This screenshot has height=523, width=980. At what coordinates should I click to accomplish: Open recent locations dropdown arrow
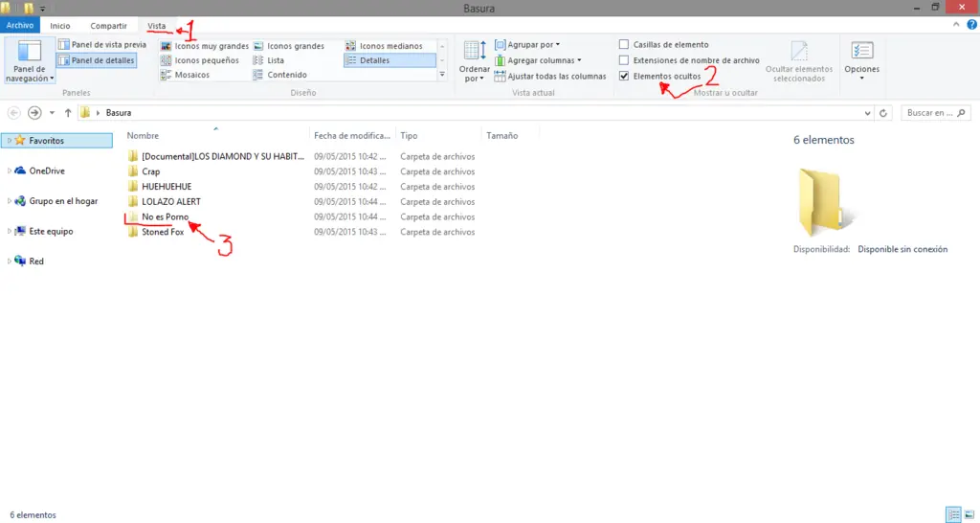point(52,113)
